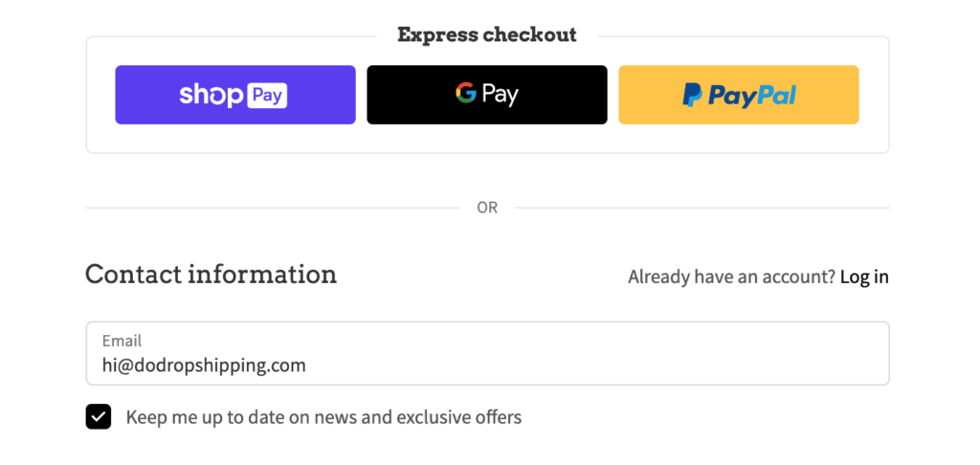Screen dimensions: 980x465
Task: Click the hi@dodropshipping.com email text
Action: 205,365
